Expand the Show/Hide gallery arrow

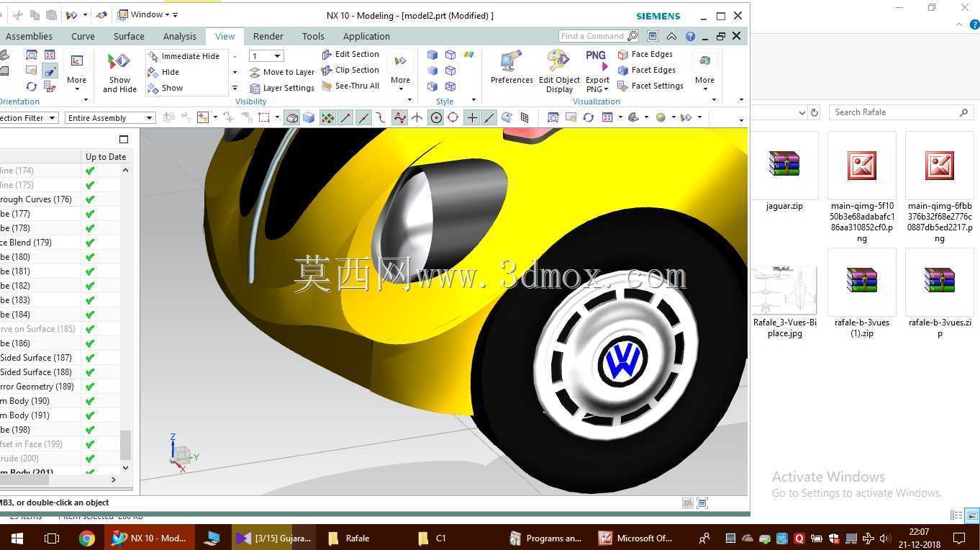pos(235,89)
